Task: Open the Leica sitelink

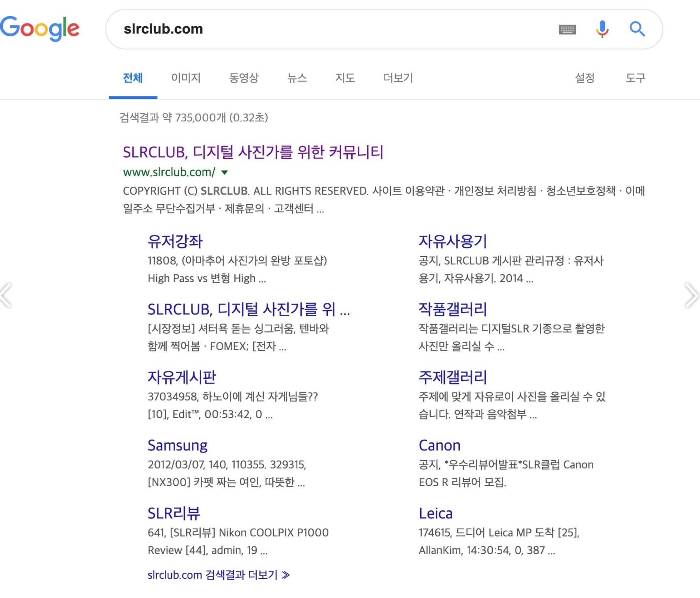Action: tap(436, 514)
